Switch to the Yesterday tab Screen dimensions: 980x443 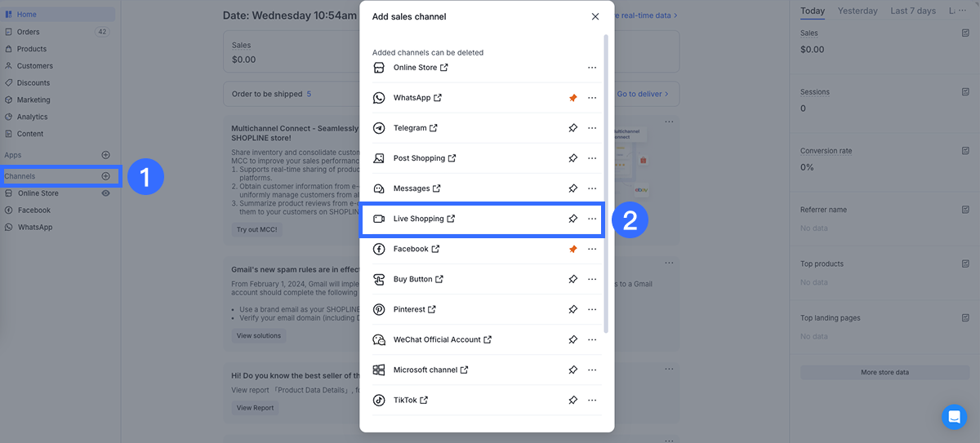[857, 11]
